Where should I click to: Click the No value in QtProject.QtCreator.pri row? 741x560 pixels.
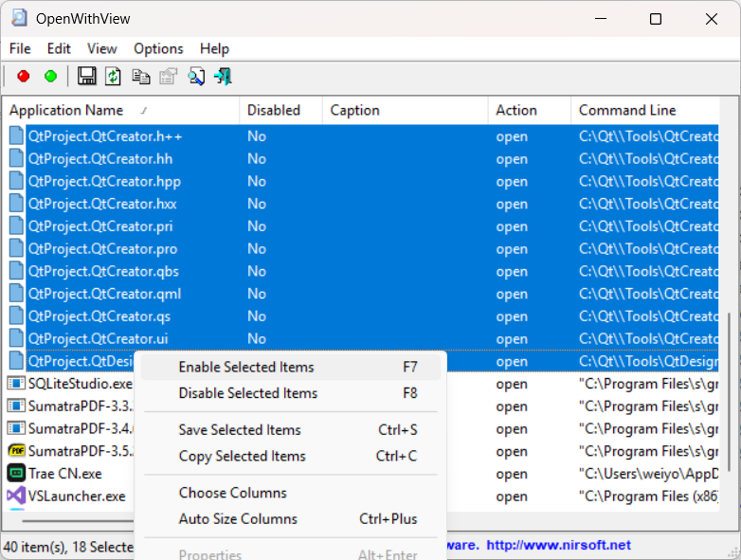pos(257,226)
